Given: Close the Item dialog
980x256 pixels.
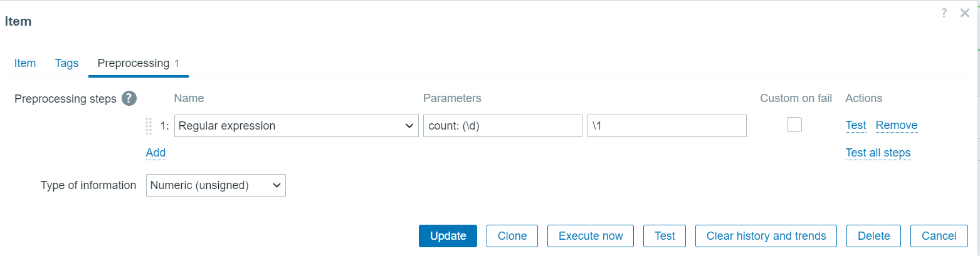Looking at the screenshot, I should point(965,13).
